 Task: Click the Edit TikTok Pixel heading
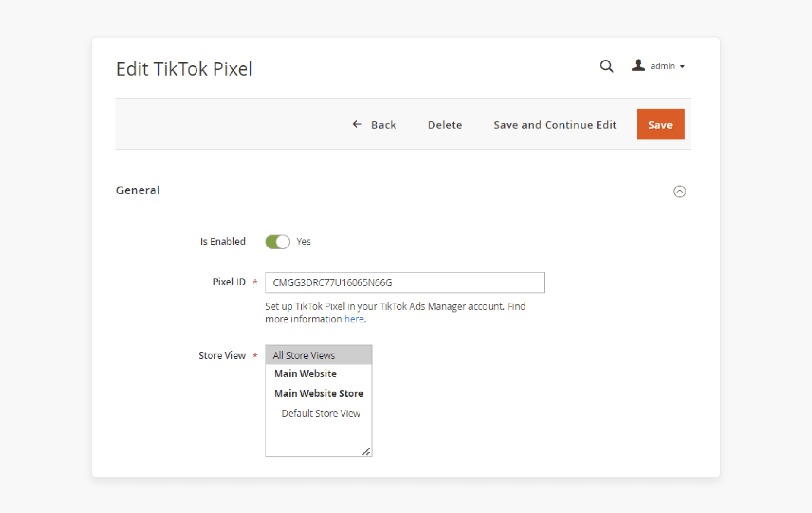pyautogui.click(x=184, y=69)
